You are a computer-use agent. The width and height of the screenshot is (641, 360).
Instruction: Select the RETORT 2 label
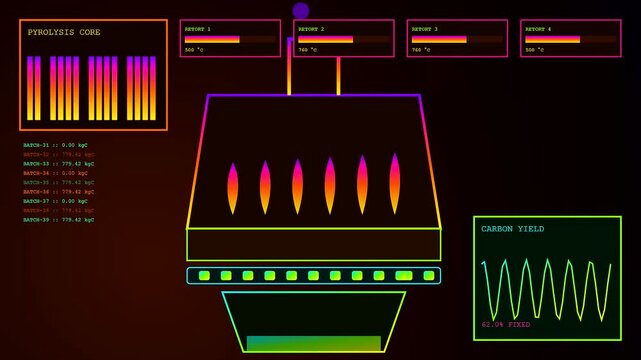(x=311, y=29)
